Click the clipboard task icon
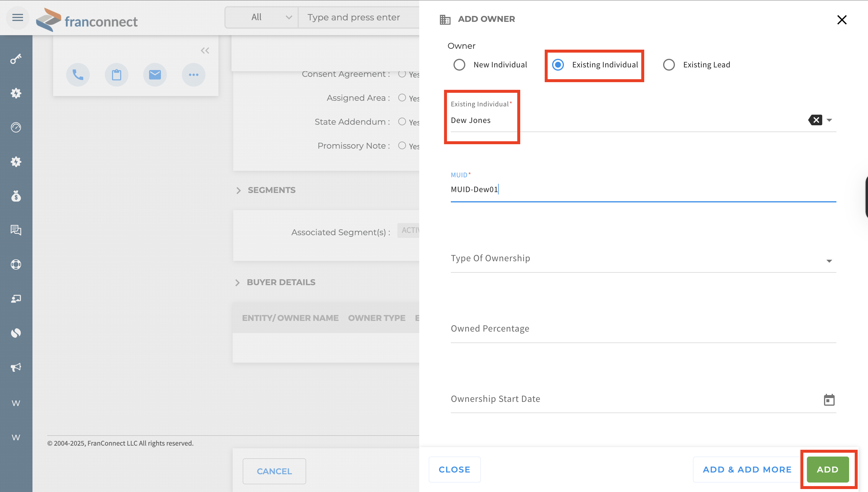This screenshot has height=492, width=868. click(117, 75)
